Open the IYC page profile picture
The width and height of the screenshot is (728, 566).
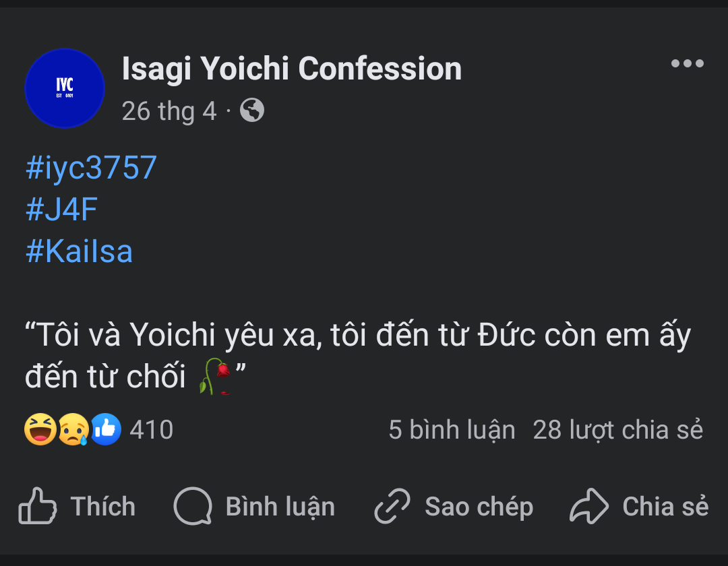[x=65, y=88]
